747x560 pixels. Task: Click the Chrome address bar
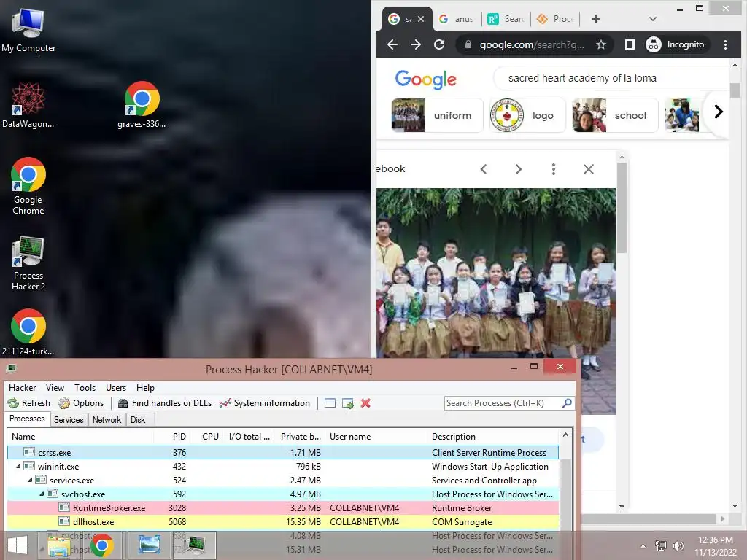531,44
